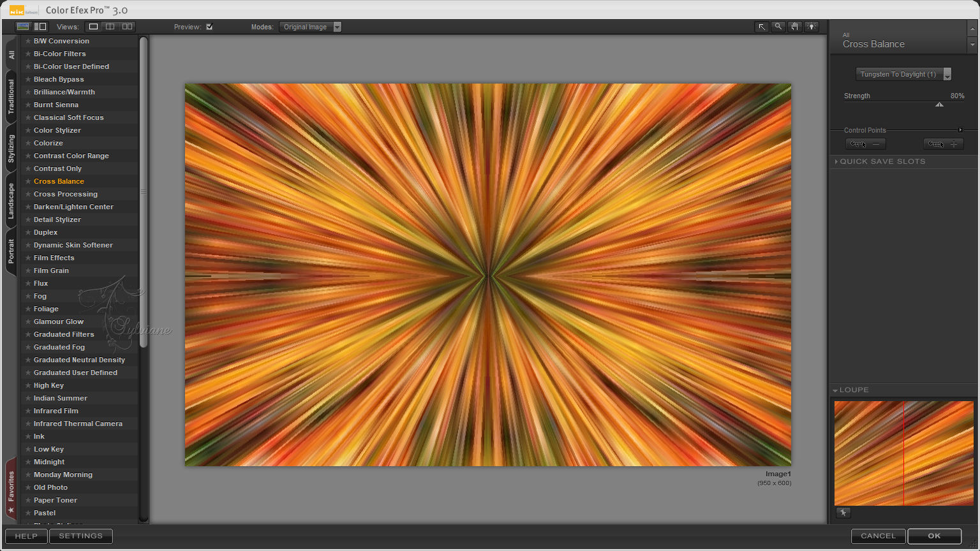Toggle the lightbulb background color tool
Screen dimensions: 980x551
812,27
